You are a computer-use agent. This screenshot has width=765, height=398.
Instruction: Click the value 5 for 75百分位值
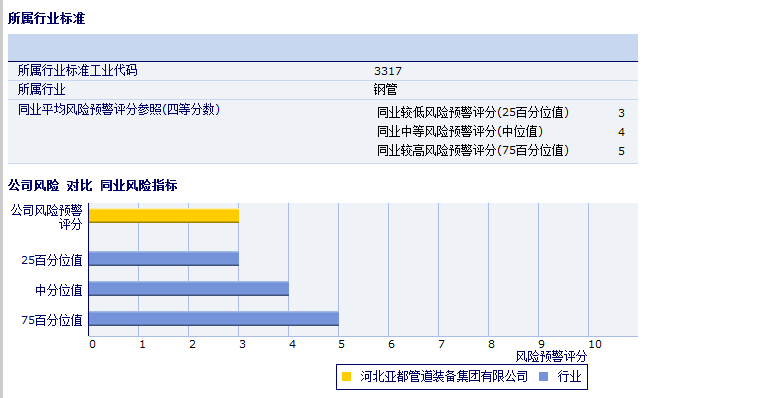[621, 151]
